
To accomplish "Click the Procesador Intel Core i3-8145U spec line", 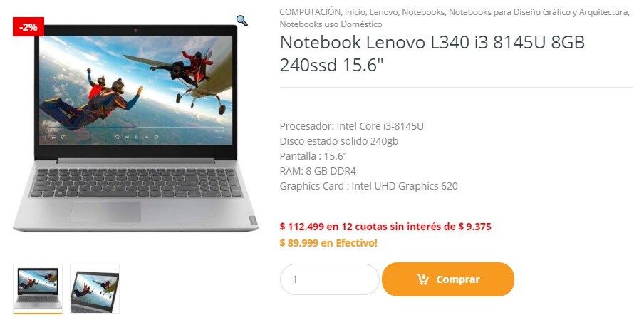I will pyautogui.click(x=352, y=126).
